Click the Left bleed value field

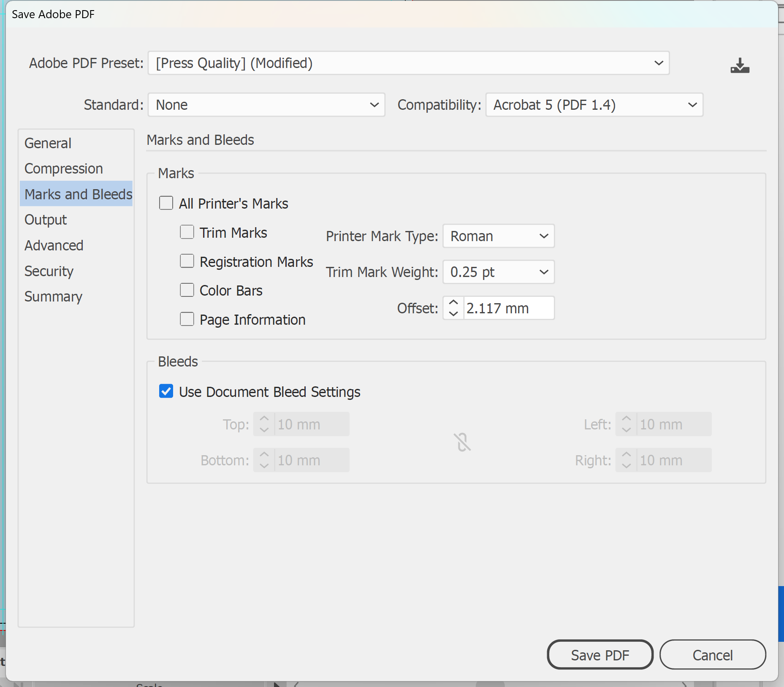tap(674, 424)
